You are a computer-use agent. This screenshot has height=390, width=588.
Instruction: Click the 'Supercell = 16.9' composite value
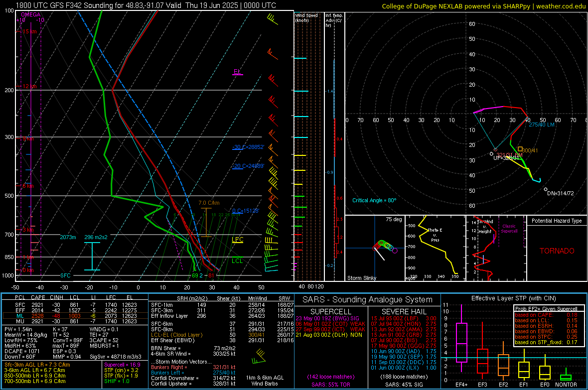[122, 365]
